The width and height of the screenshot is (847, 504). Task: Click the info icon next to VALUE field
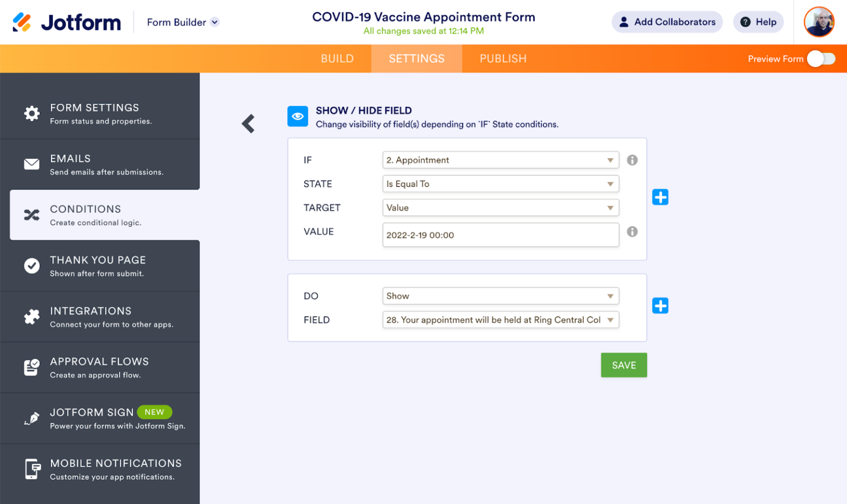click(632, 232)
